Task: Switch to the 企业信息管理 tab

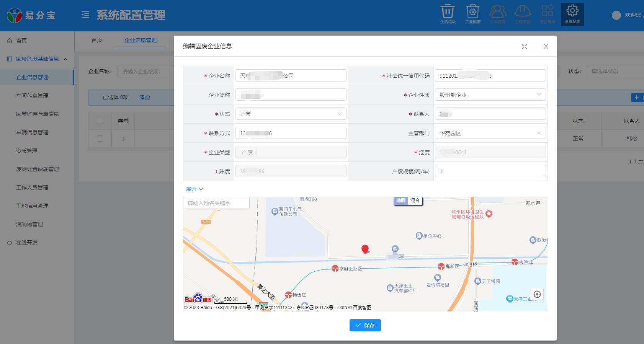Action: 141,40
